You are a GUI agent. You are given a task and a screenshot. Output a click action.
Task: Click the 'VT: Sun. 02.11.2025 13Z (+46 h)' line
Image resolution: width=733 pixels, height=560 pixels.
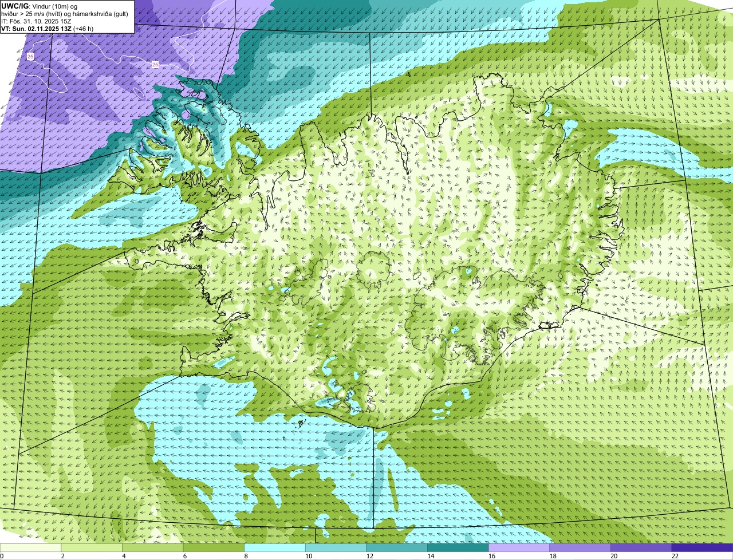[48, 29]
